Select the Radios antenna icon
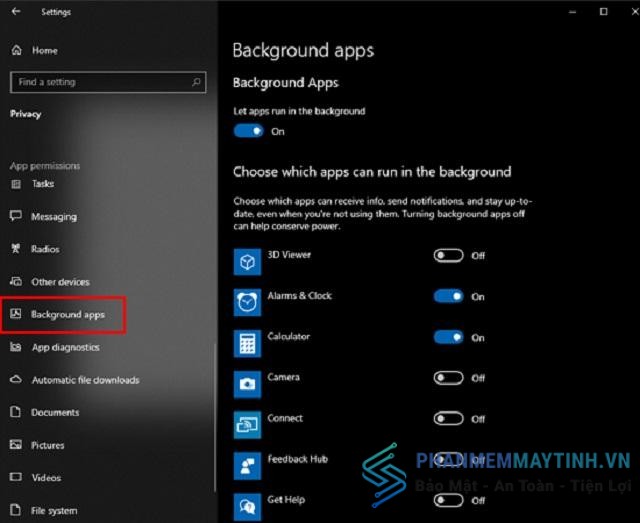The height and width of the screenshot is (523, 640). [16, 249]
